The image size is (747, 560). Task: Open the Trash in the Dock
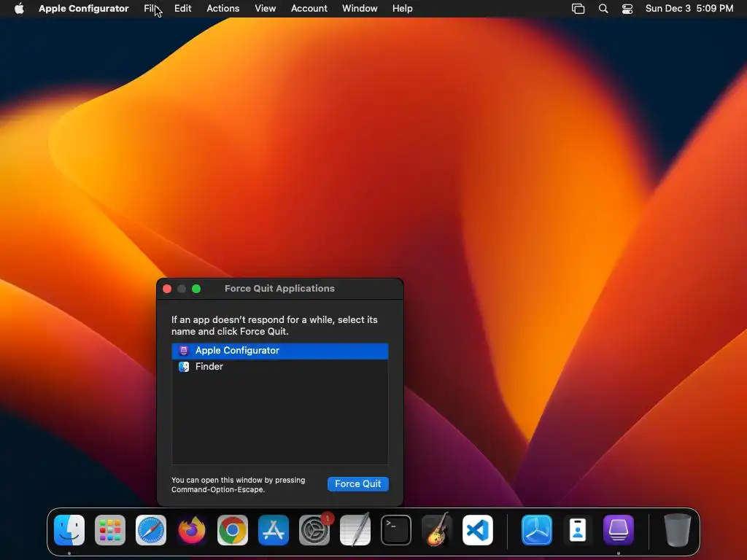tap(678, 530)
